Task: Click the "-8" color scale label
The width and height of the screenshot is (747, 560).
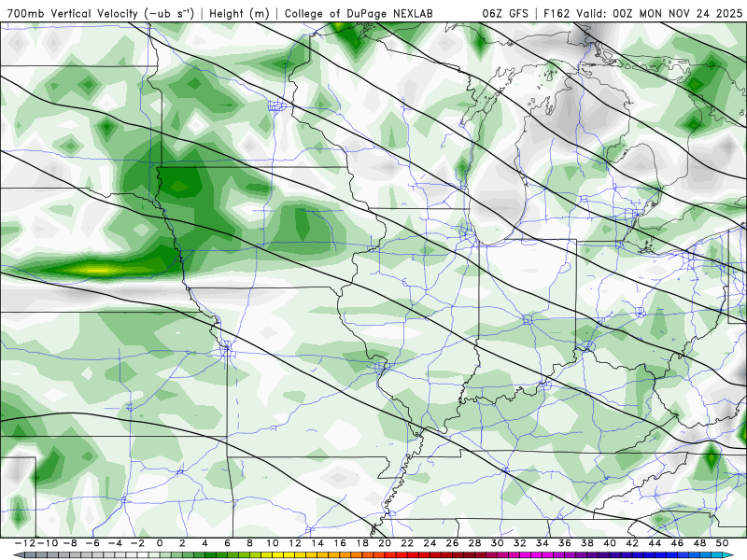Action: [70, 543]
